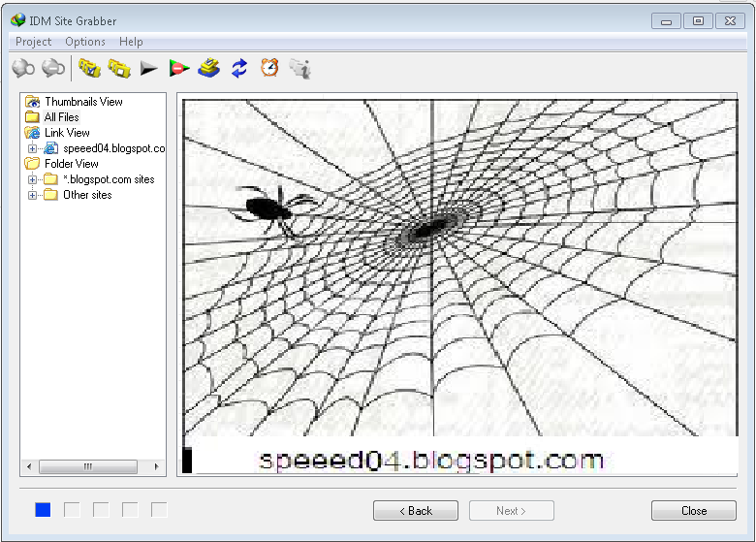756x542 pixels.
Task: Select the *.blogspot.com sites folder
Action: 109,179
